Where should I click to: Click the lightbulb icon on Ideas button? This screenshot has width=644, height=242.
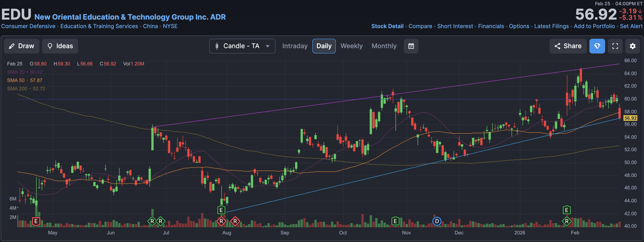pos(50,46)
